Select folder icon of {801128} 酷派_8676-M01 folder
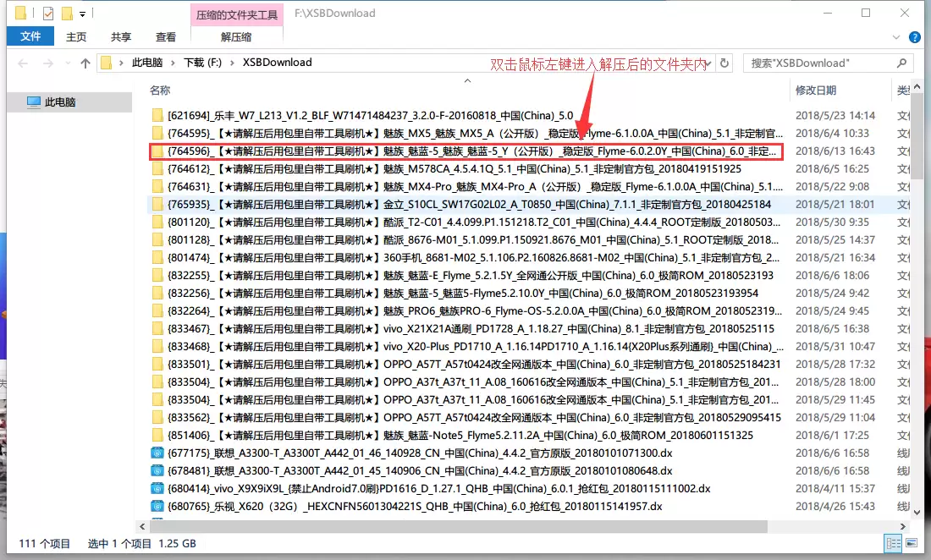The image size is (931, 560). click(x=157, y=239)
